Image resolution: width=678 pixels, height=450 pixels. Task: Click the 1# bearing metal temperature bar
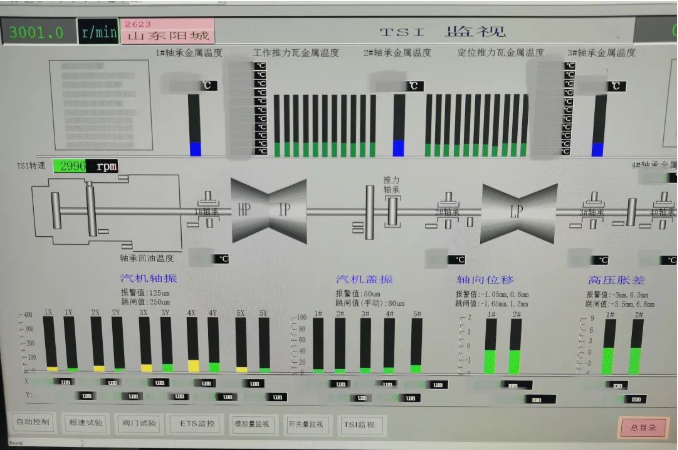(x=195, y=124)
